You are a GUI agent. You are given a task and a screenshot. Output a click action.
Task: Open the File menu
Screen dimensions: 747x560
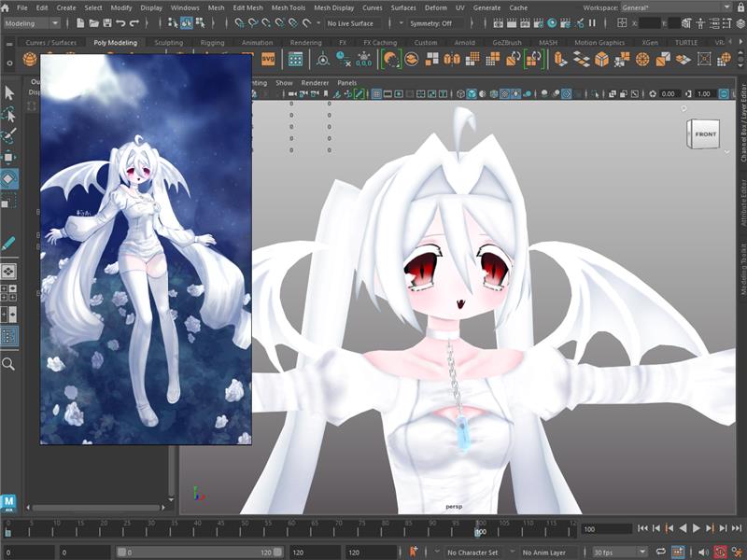(x=22, y=7)
